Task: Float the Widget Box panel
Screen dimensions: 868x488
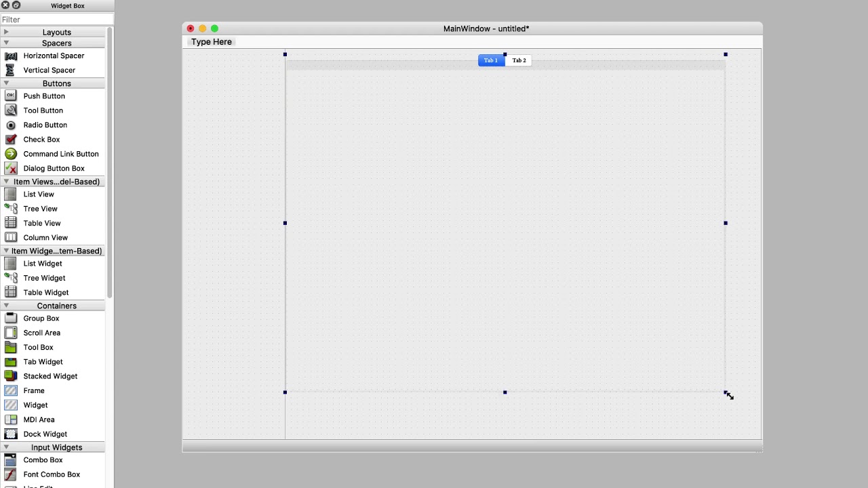Action: pyautogui.click(x=16, y=5)
